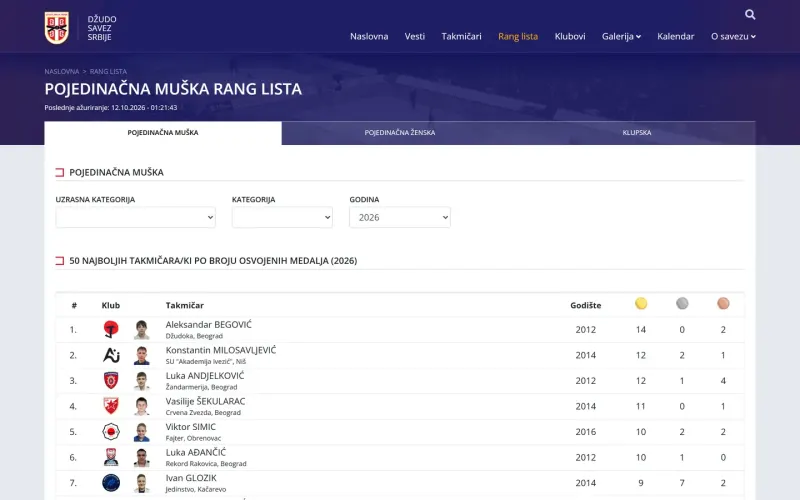
Task: Click gold count 14 in Begović row
Action: (x=641, y=330)
